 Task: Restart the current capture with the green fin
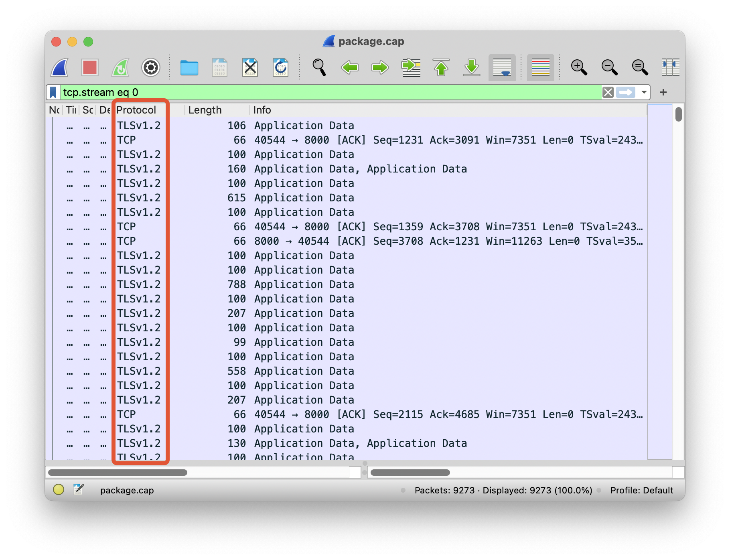(120, 67)
